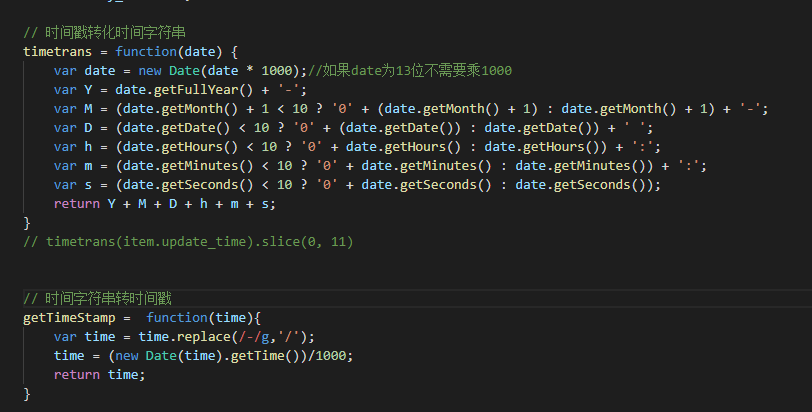Click the comment '// 时间字符串转时间戳'
The width and height of the screenshot is (812, 412).
click(x=97, y=299)
